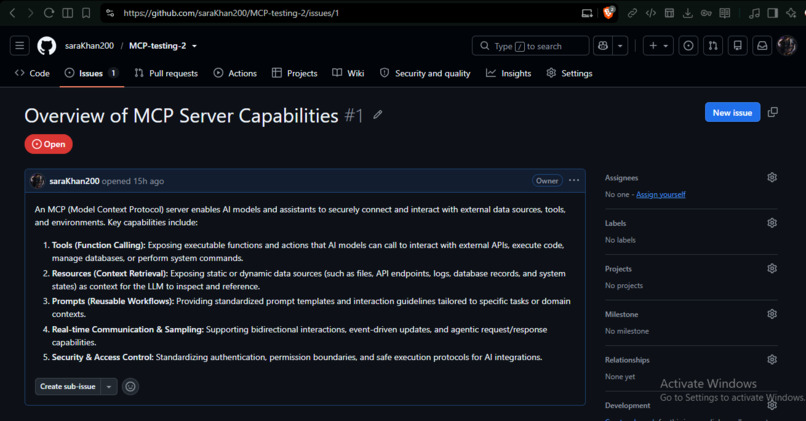The width and height of the screenshot is (806, 421).
Task: Click the Owner badge on the comment
Action: click(x=547, y=180)
